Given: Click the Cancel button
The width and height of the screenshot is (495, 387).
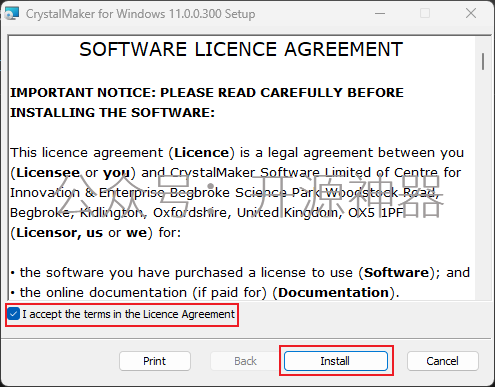Looking at the screenshot, I should coord(442,361).
